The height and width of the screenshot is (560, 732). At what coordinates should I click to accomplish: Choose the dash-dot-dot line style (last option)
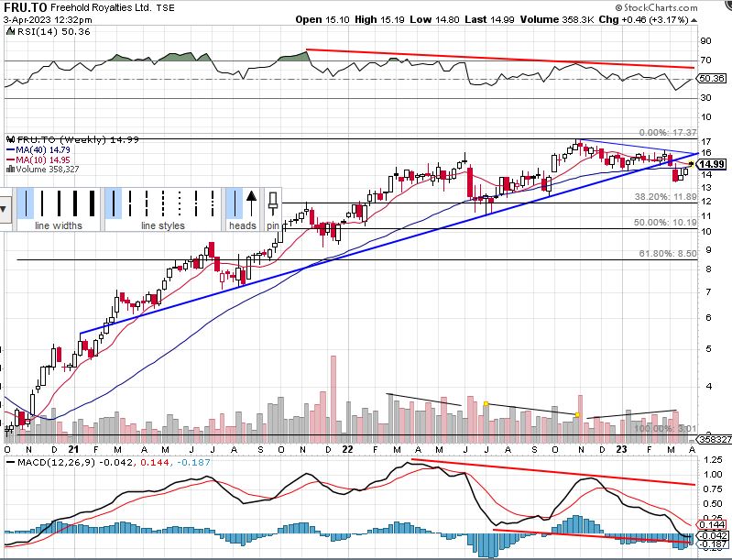(x=213, y=203)
